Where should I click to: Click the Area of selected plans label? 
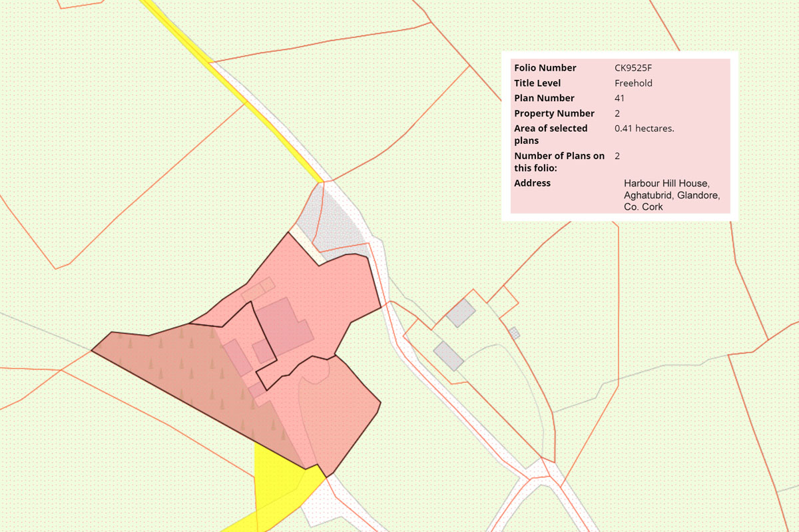[x=551, y=134]
